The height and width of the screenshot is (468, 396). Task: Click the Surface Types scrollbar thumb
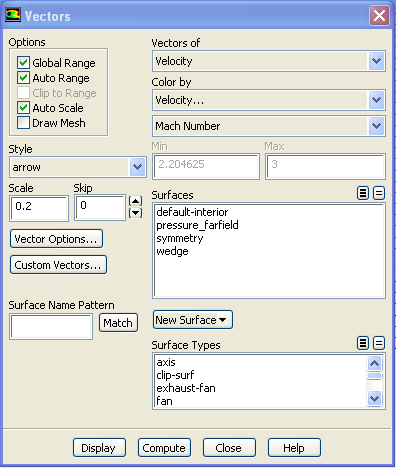[x=374, y=376]
